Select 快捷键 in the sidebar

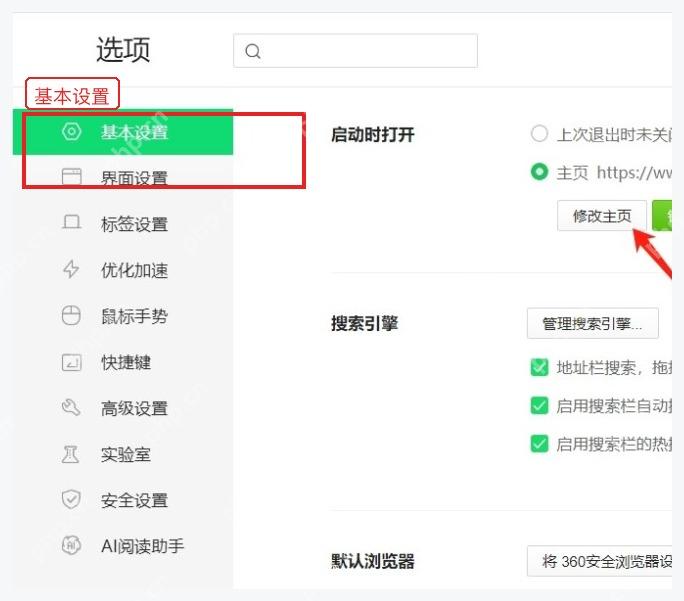coord(123,362)
